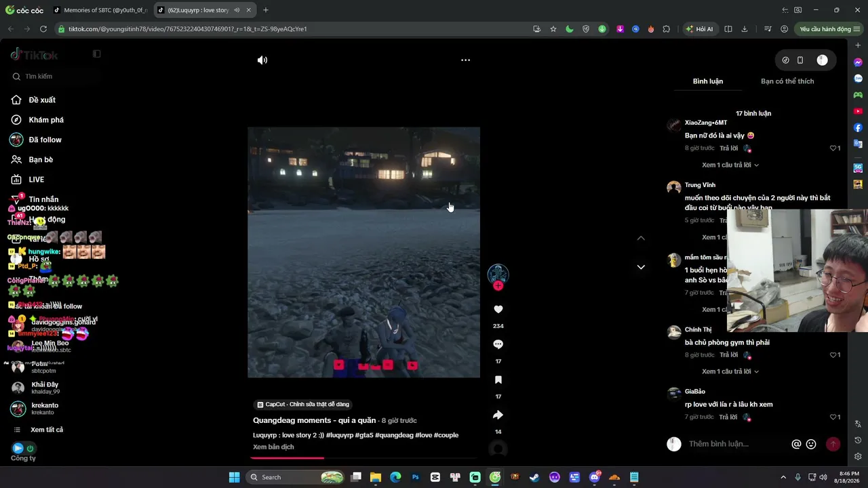Open the Windows Start menu
868x488 pixels.
234,477
